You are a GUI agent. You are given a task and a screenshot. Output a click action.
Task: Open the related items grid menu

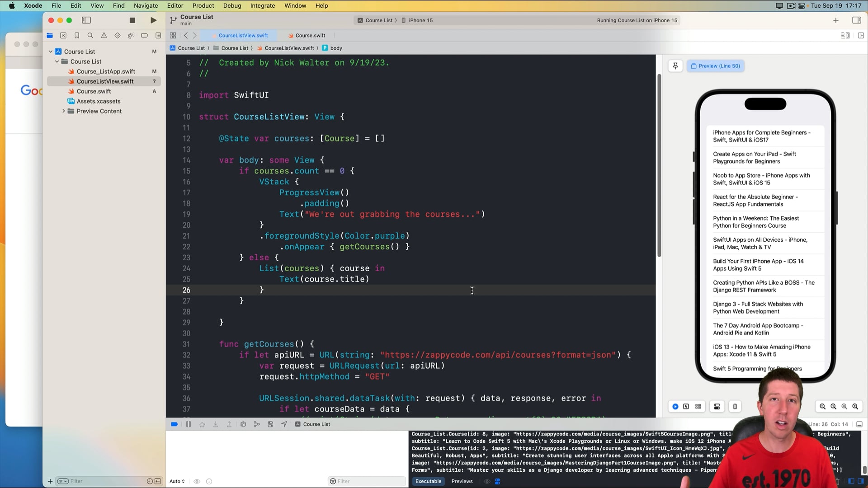[x=173, y=35]
